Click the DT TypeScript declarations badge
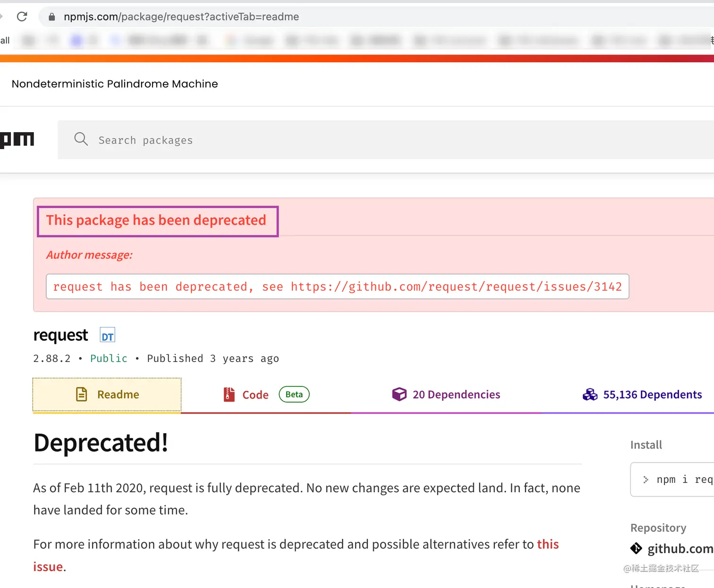This screenshot has height=588, width=714. pos(108,336)
